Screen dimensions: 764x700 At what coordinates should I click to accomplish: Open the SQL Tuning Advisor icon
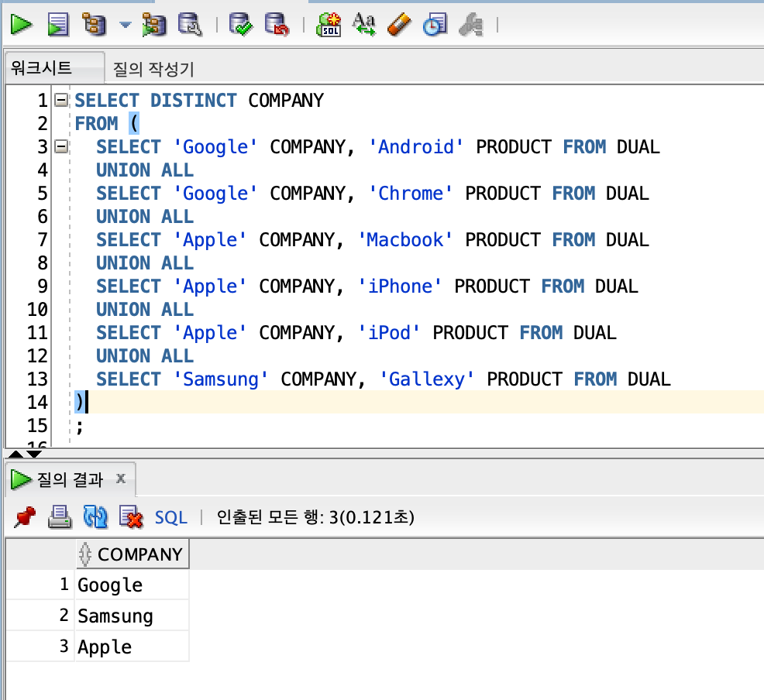coord(190,25)
